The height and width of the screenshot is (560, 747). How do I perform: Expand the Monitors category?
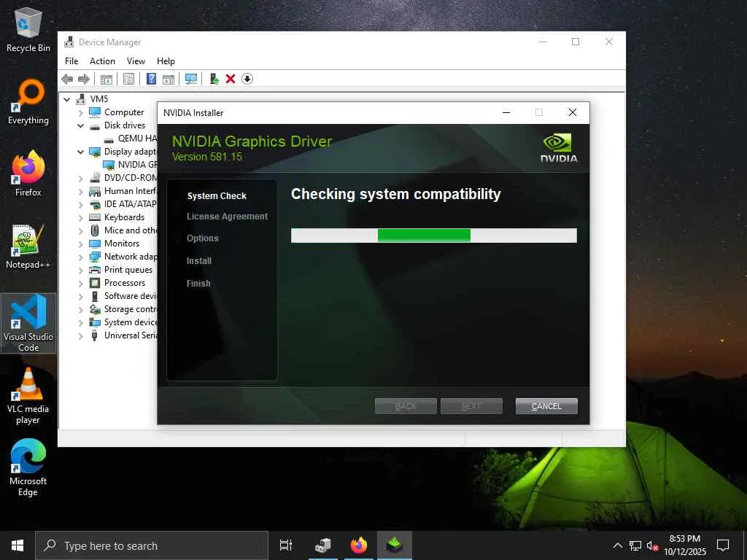point(80,244)
